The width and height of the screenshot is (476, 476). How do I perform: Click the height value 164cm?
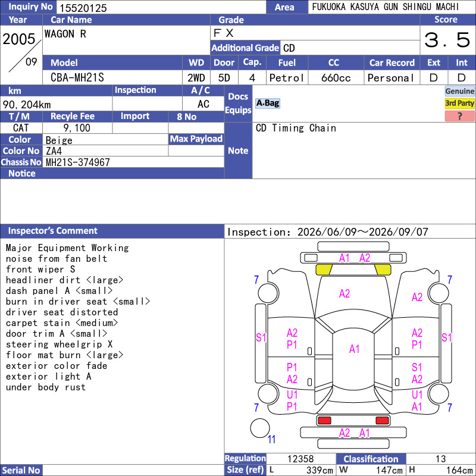[x=459, y=470]
